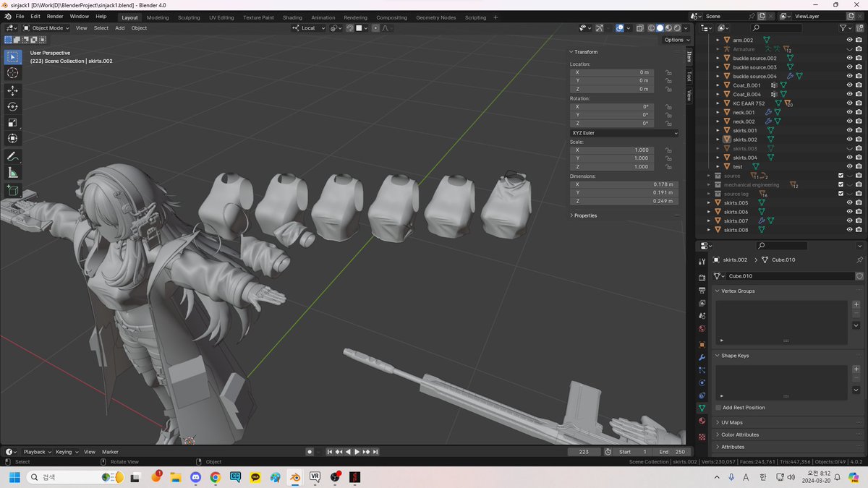Viewport: 868px width, 488px height.
Task: Select the Measure tool
Action: (x=12, y=173)
